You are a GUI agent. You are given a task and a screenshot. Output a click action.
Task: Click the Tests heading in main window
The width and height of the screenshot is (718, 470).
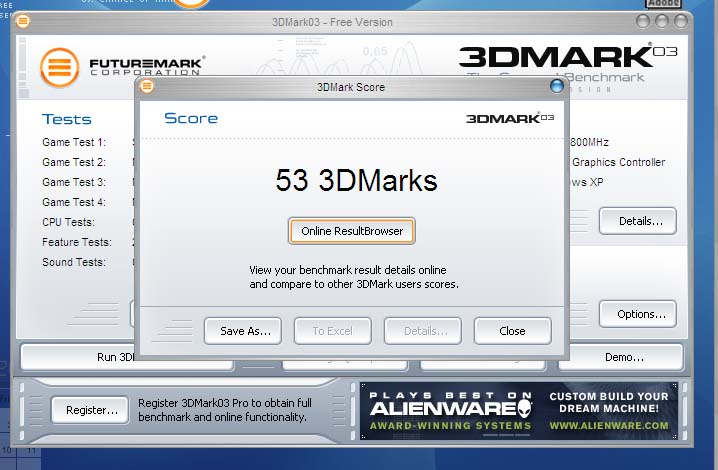tap(67, 119)
